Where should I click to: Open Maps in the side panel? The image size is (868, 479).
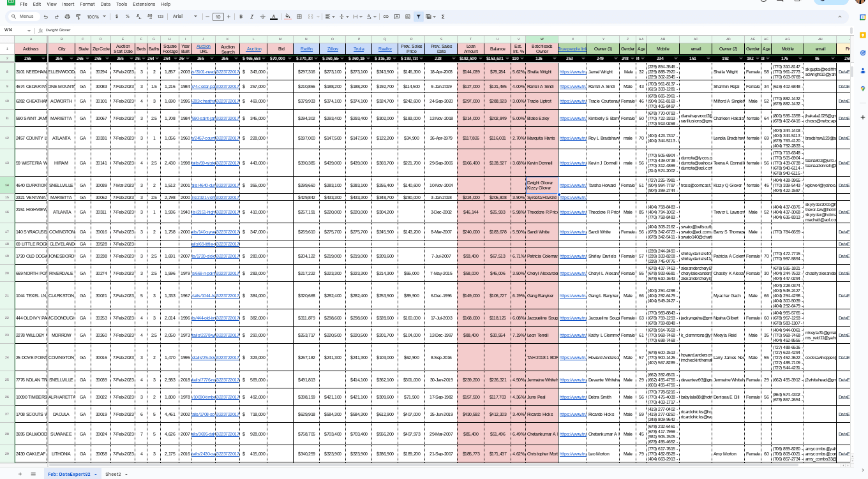pos(862,89)
